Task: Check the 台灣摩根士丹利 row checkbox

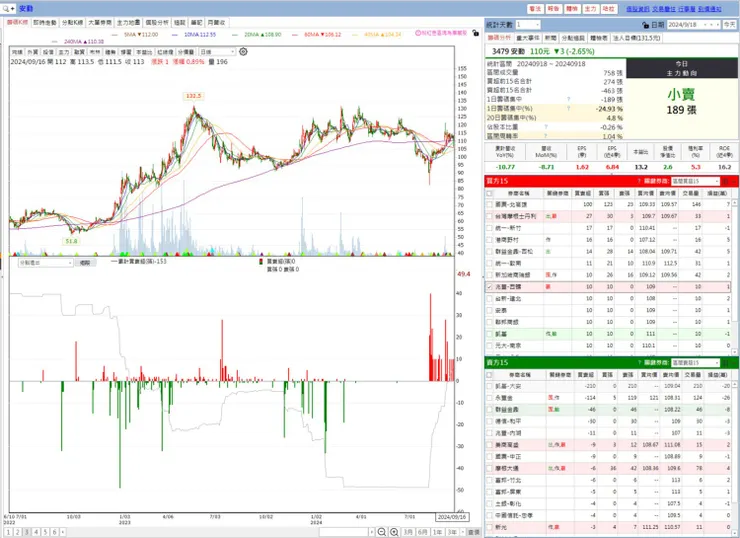Action: [489, 216]
